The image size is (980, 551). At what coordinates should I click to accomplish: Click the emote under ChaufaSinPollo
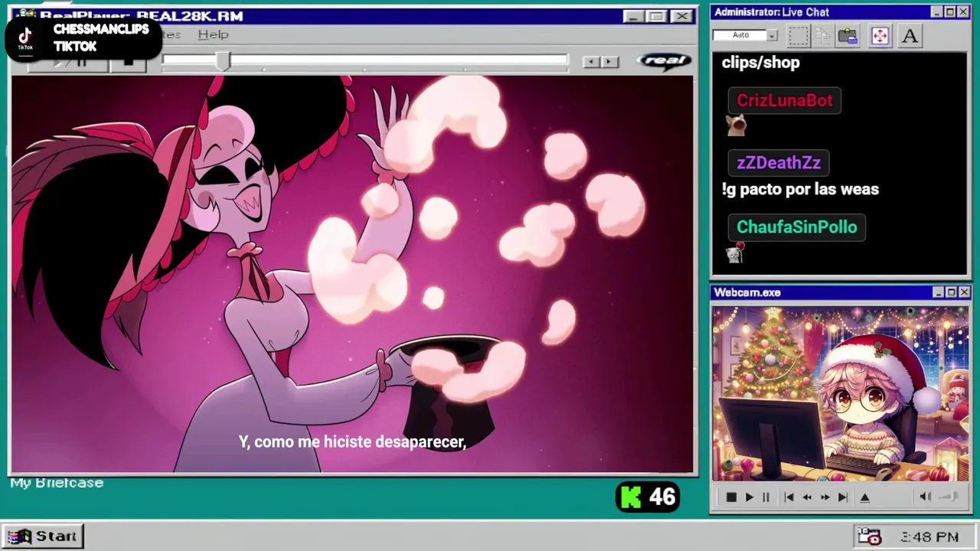735,253
